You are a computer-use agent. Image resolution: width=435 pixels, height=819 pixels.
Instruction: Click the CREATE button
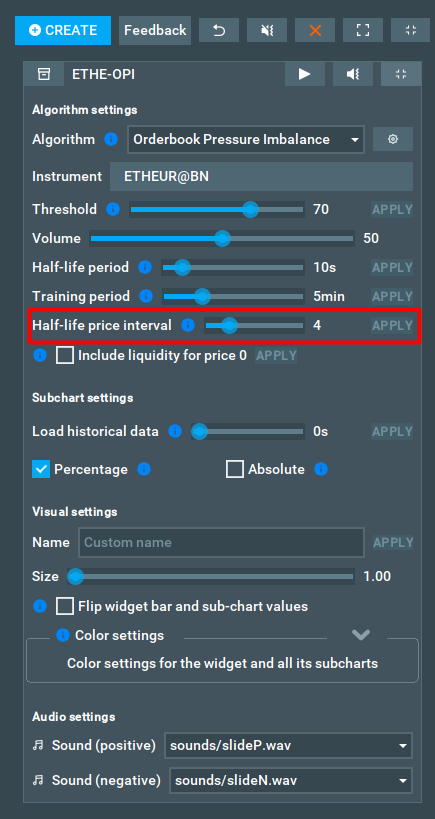pos(63,30)
